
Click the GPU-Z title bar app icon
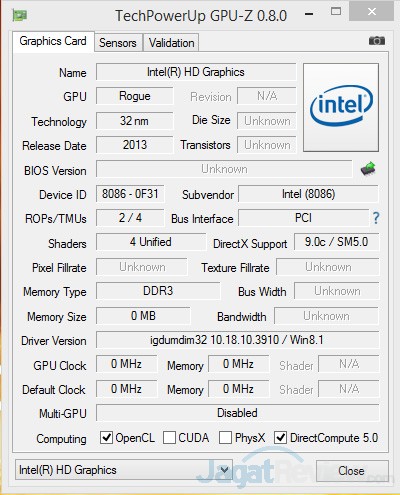tap(20, 15)
